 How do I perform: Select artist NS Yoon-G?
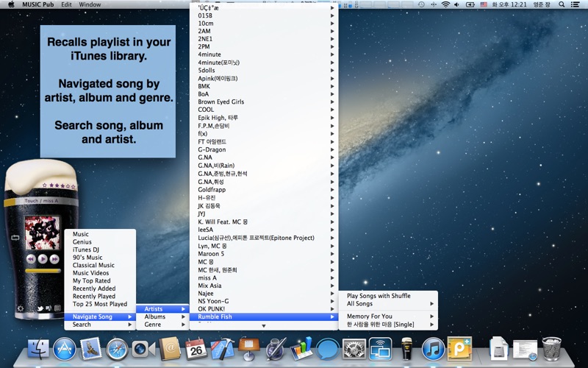pyautogui.click(x=264, y=301)
